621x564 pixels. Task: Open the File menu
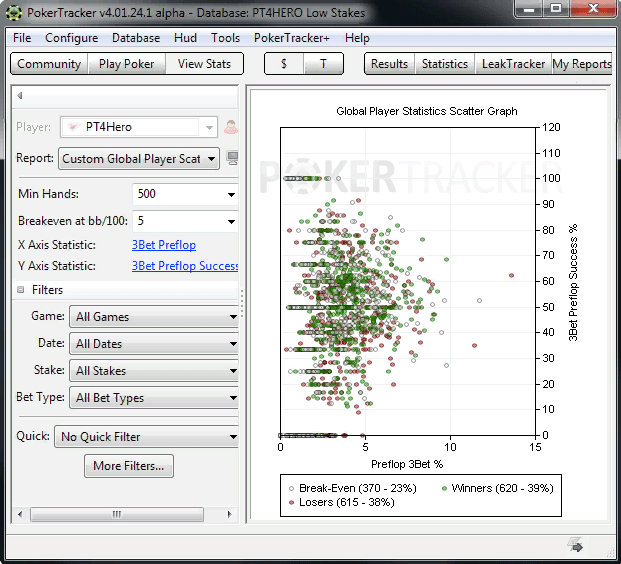[22, 38]
